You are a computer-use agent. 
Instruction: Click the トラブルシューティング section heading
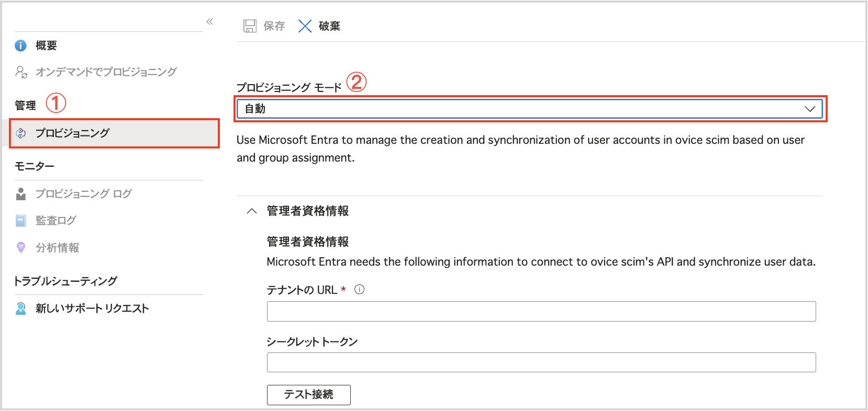point(66,281)
